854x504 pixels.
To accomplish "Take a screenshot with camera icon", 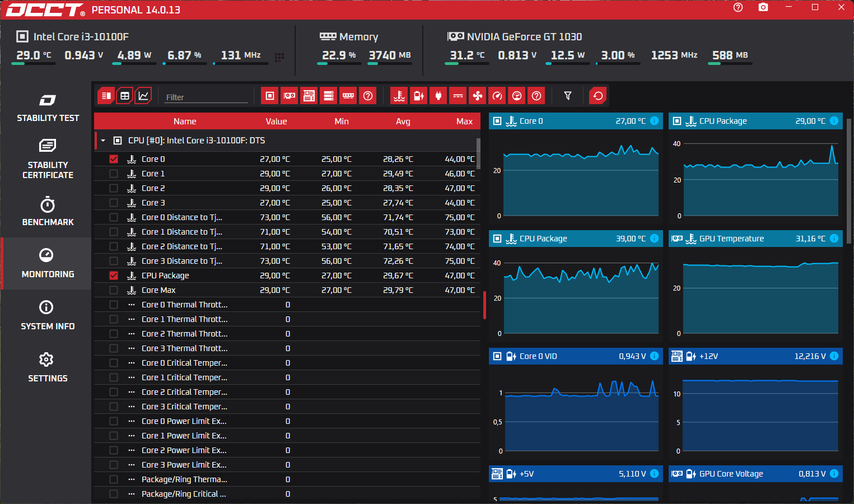I will pyautogui.click(x=763, y=7).
